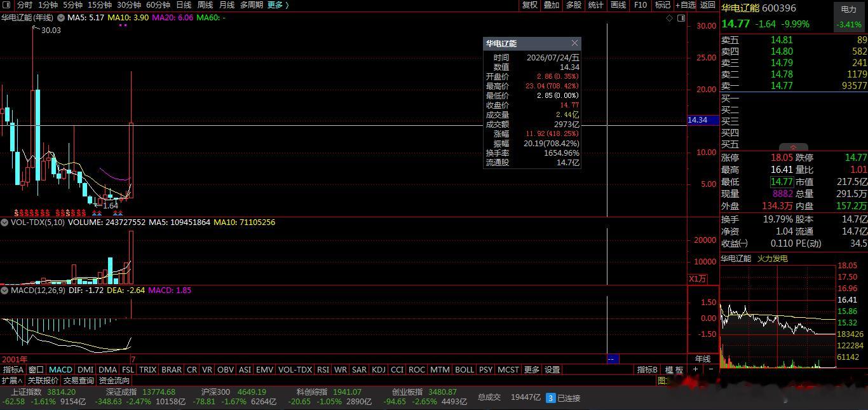Select OBV indicator
868x410 pixels.
(226, 369)
